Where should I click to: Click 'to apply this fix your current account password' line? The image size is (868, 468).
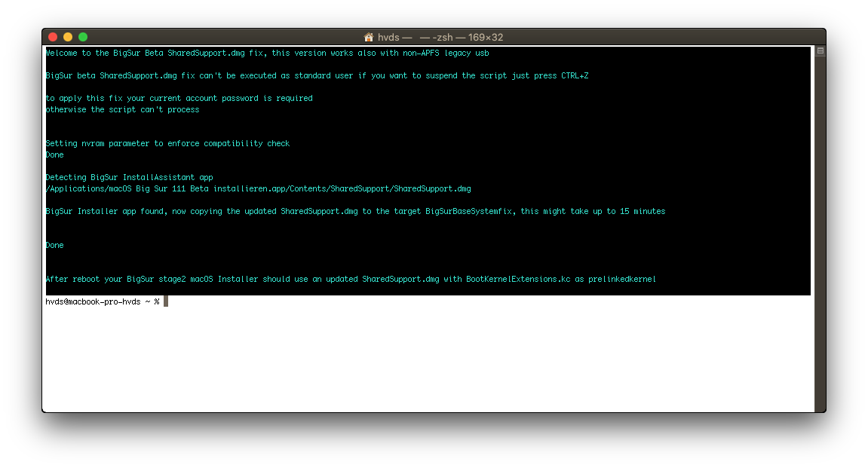coord(179,99)
